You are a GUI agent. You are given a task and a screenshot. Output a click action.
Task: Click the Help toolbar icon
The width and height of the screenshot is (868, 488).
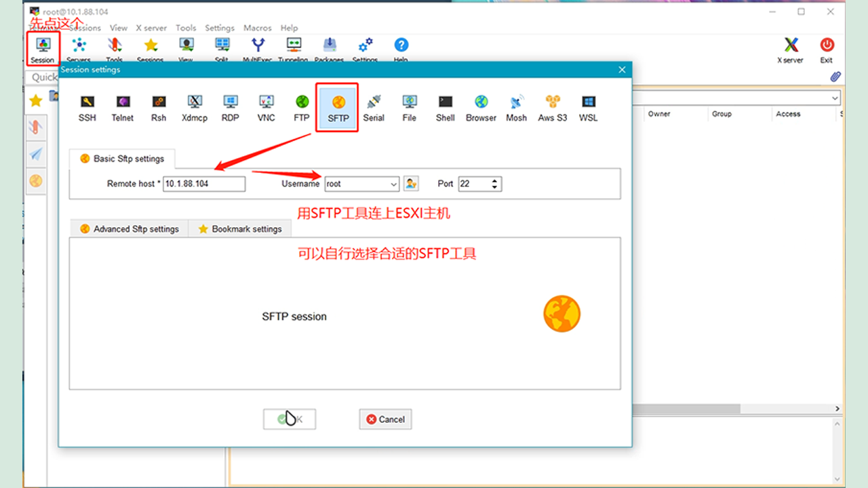coord(401,49)
